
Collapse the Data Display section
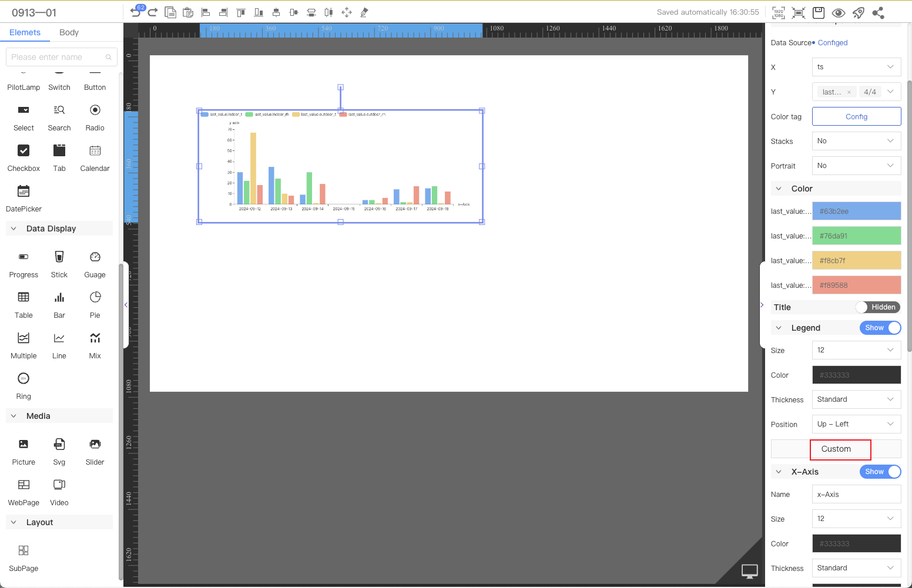[x=14, y=229]
